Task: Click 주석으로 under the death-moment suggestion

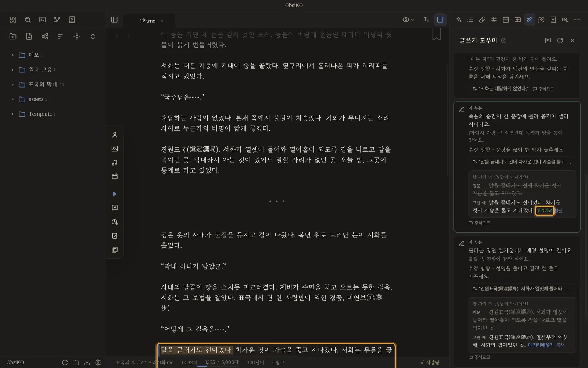Action: [479, 223]
